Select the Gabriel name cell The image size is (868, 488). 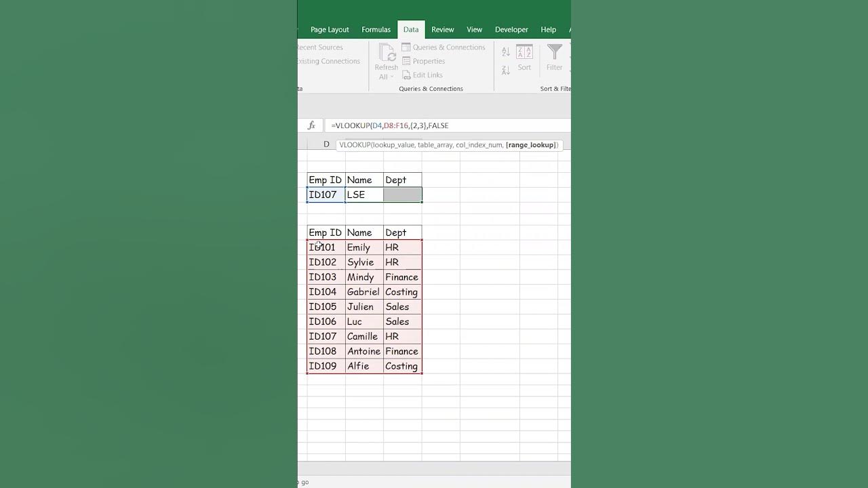[x=364, y=292]
